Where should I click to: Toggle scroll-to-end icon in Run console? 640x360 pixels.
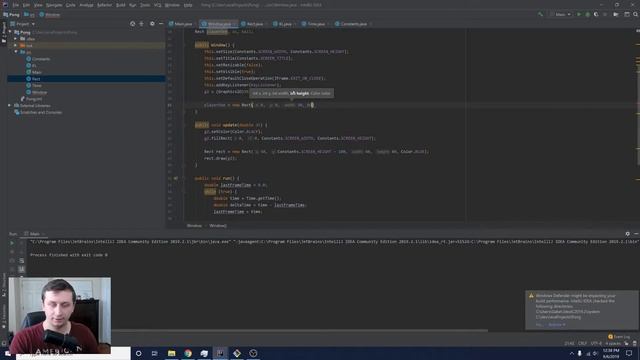point(22,269)
